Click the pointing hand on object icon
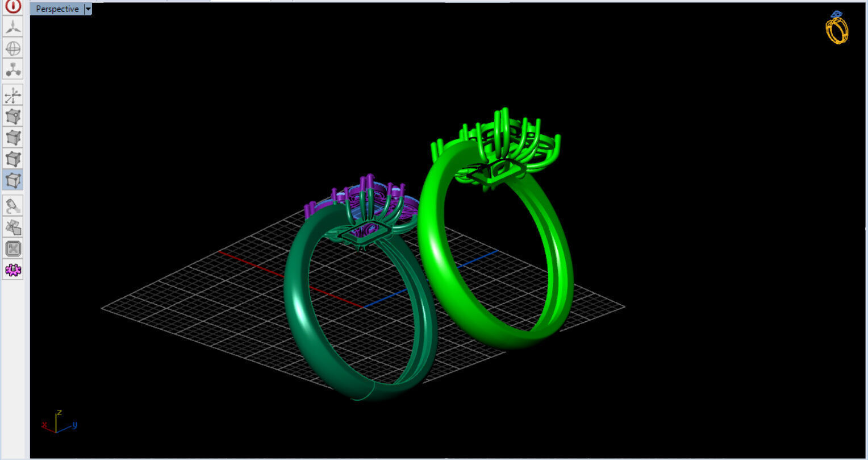868x460 pixels. tap(12, 227)
